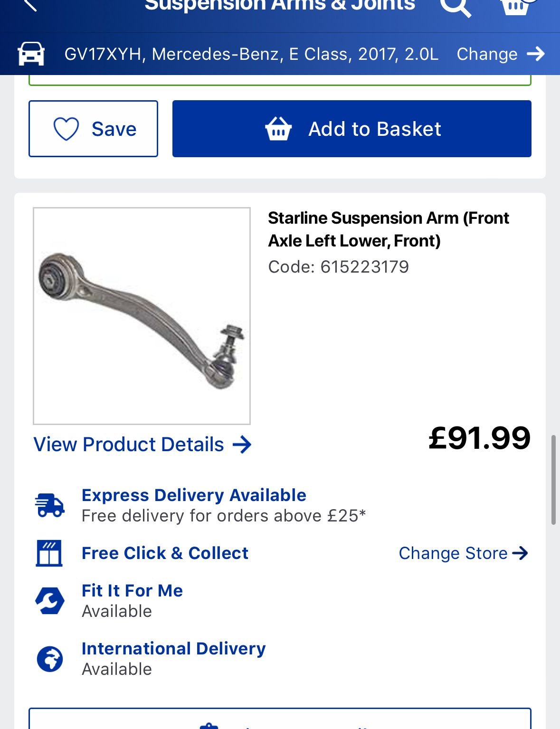Image resolution: width=560 pixels, height=729 pixels.
Task: Tap the car icon beside vehicle registration
Action: [31, 54]
